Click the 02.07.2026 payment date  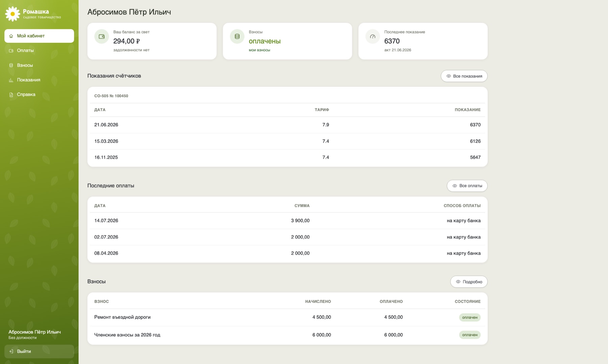click(106, 237)
